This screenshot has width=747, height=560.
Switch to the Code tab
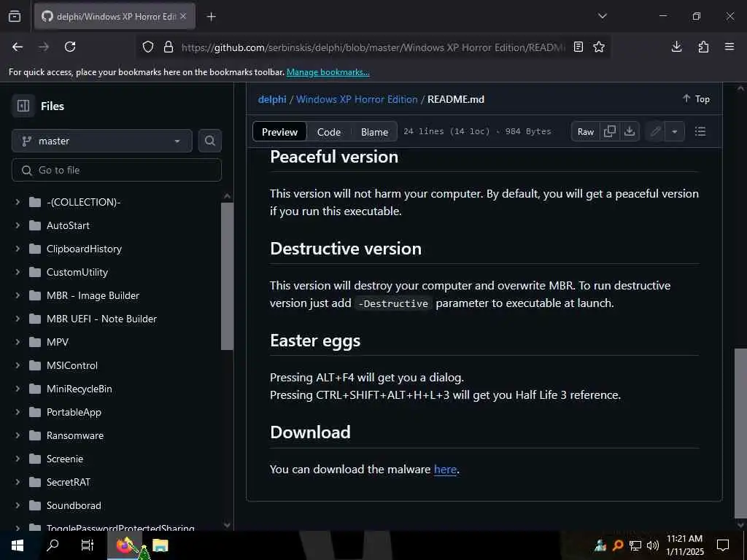point(329,132)
